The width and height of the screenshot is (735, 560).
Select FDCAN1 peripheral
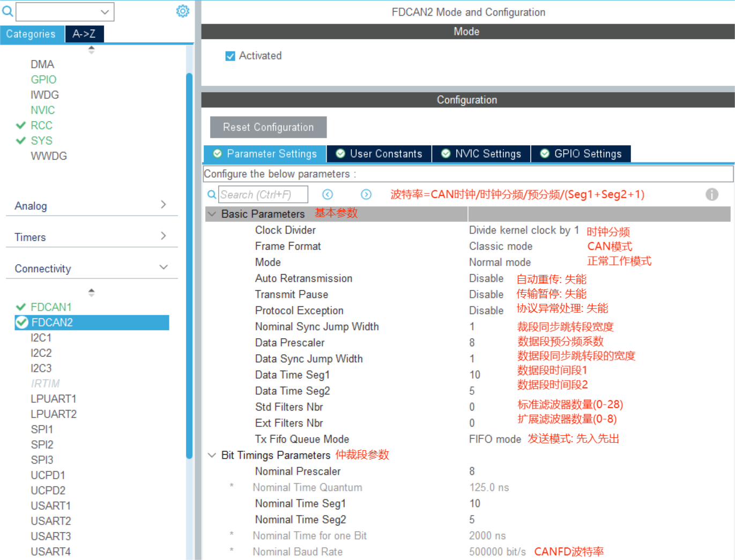[x=51, y=307]
